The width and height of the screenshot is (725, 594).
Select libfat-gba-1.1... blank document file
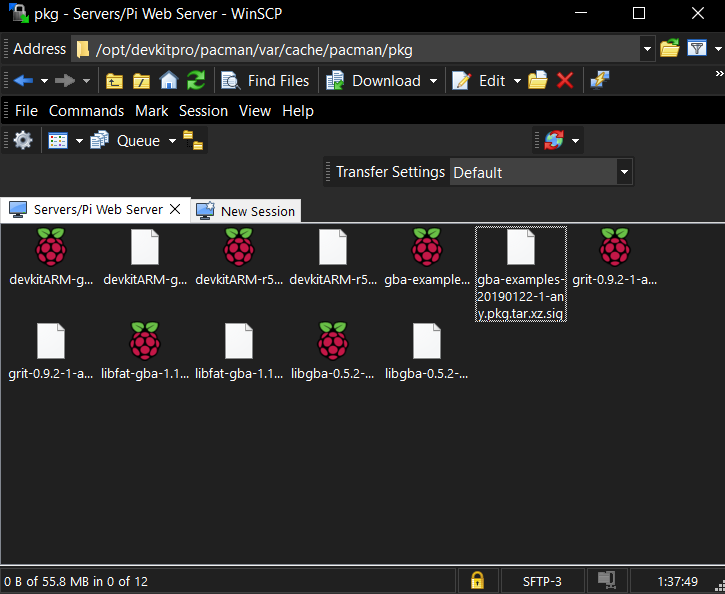point(239,351)
